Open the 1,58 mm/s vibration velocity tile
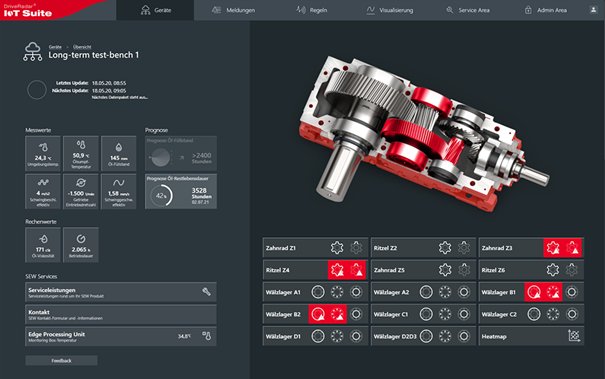 [x=118, y=191]
